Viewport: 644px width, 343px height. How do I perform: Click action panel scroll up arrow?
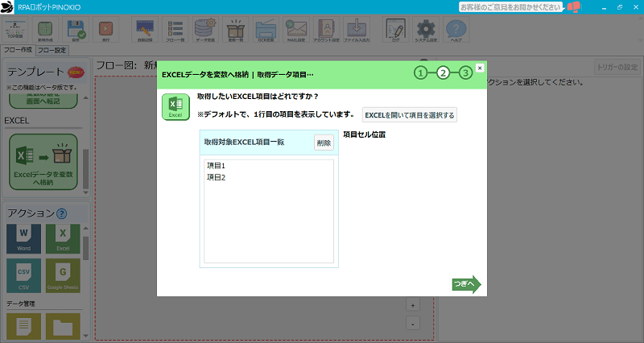[85, 229]
